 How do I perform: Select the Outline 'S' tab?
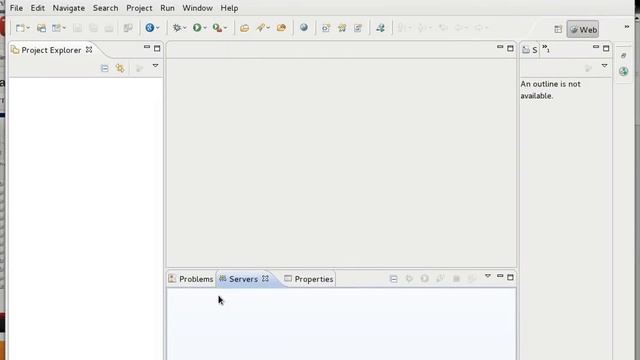click(x=530, y=50)
